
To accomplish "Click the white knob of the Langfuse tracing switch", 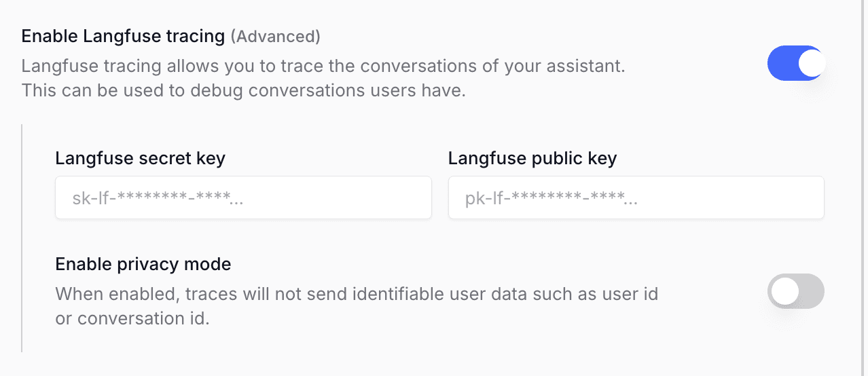I will pyautogui.click(x=810, y=64).
